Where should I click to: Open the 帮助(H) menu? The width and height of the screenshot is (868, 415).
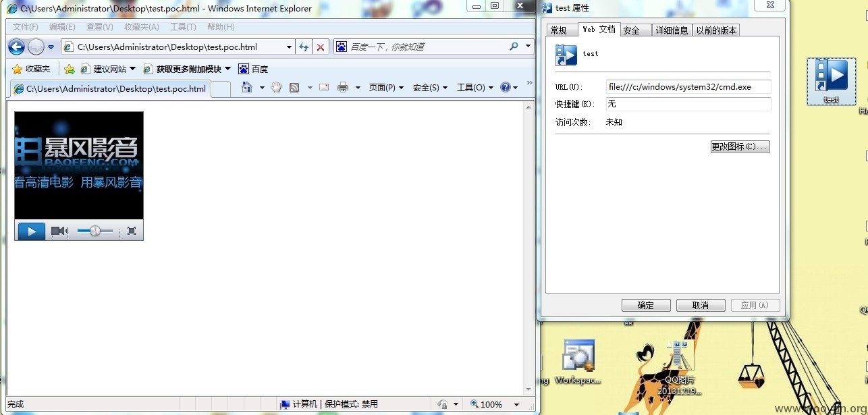[x=221, y=27]
